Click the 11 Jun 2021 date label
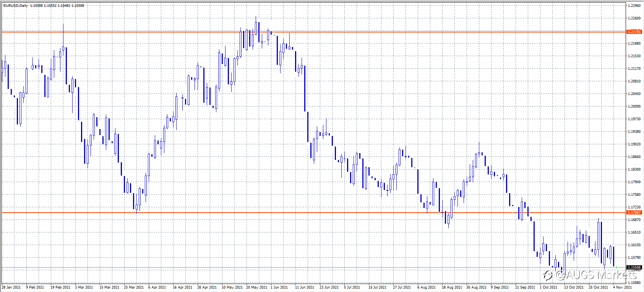 coord(305,287)
